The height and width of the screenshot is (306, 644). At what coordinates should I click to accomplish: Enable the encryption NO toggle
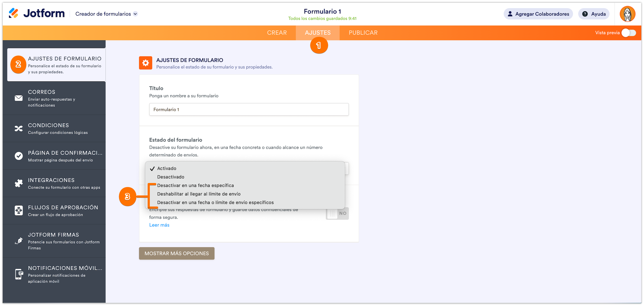pos(337,213)
